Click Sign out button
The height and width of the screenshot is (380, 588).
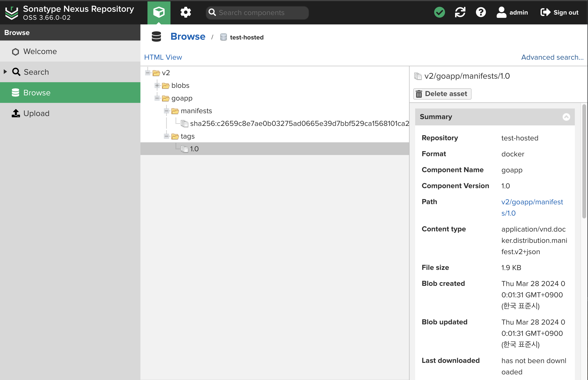click(x=559, y=12)
